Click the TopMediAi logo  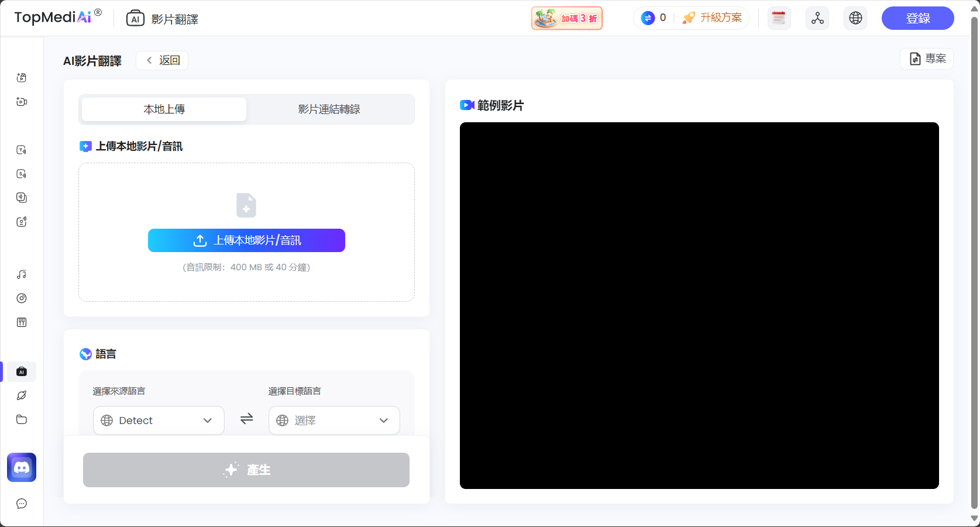click(57, 17)
